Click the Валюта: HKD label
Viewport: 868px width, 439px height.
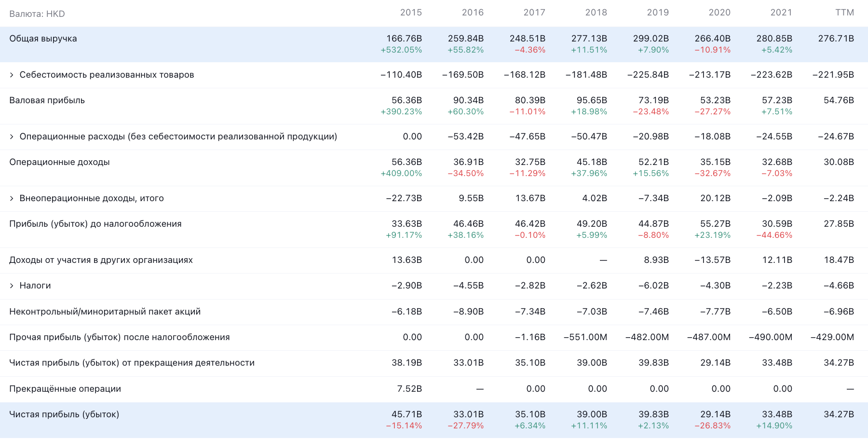coord(37,14)
